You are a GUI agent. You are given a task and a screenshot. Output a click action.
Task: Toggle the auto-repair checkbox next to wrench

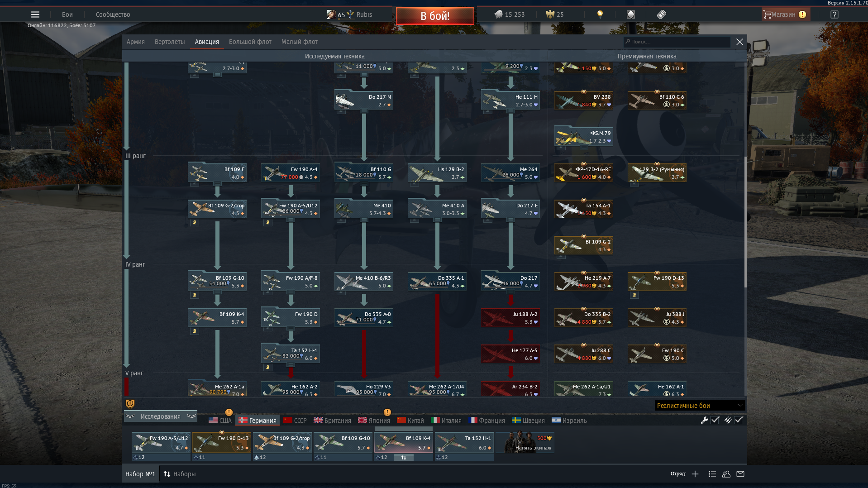click(x=715, y=420)
